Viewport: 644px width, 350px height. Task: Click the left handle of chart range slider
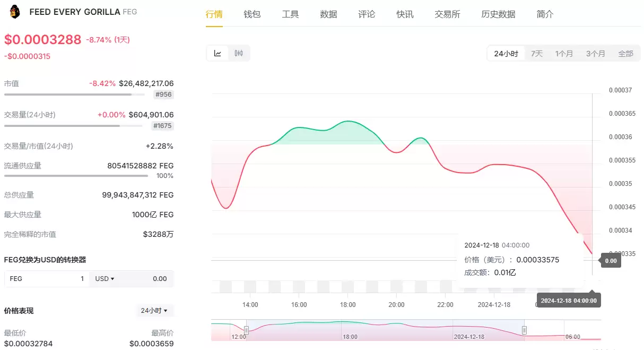pyautogui.click(x=246, y=330)
